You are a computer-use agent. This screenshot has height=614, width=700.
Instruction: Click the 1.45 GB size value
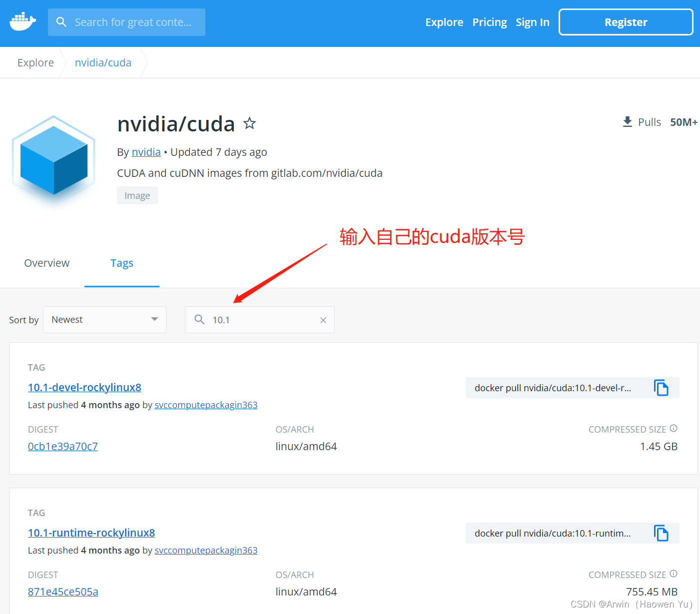[x=659, y=446]
